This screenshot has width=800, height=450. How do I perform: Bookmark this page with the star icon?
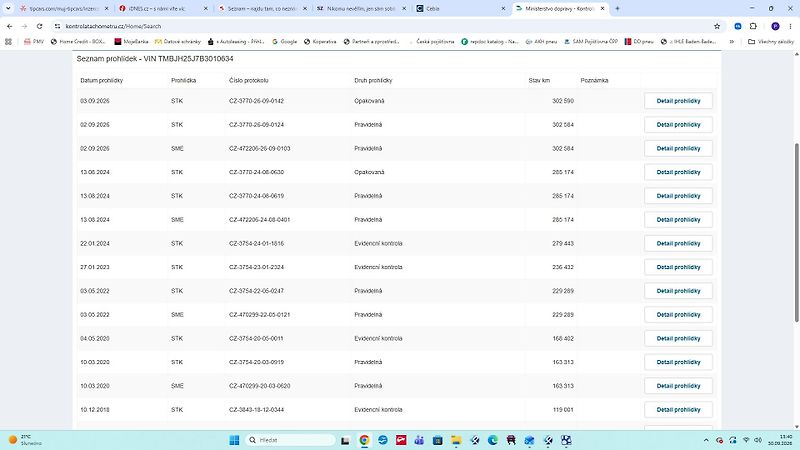(717, 26)
